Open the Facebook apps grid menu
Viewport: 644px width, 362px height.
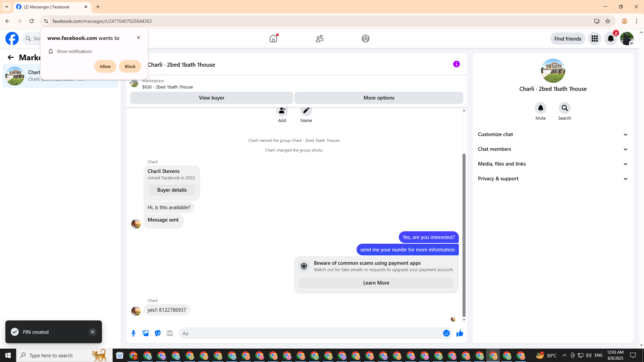point(594,39)
